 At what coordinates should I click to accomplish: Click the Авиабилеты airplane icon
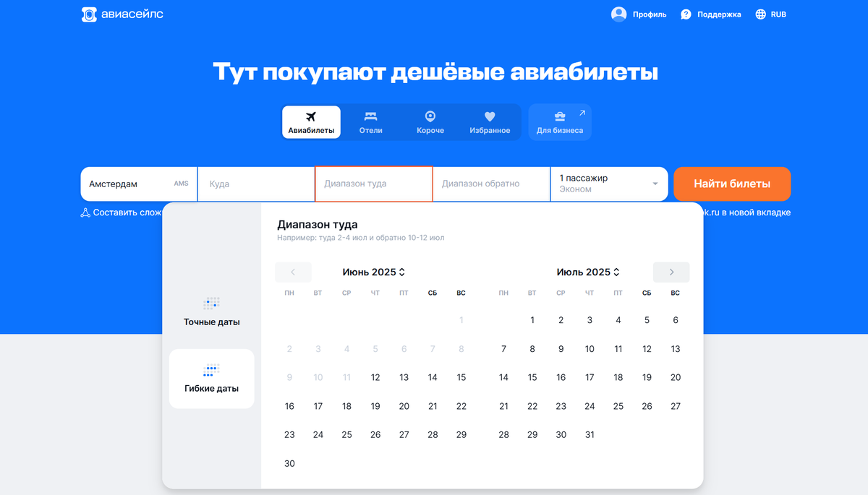click(311, 116)
